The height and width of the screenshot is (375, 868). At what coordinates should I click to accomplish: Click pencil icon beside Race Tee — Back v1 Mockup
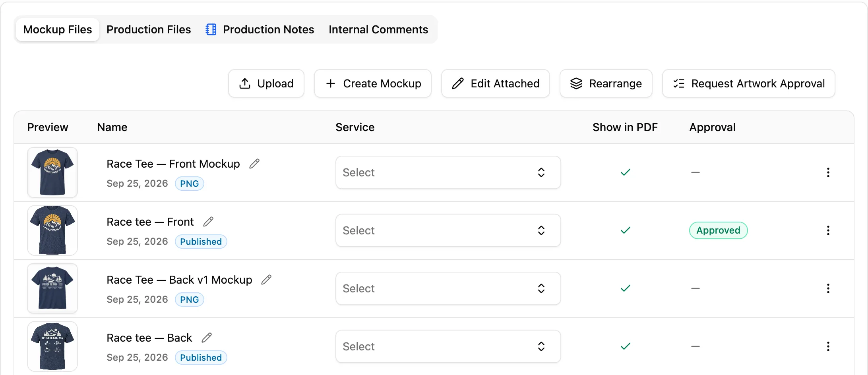point(266,280)
